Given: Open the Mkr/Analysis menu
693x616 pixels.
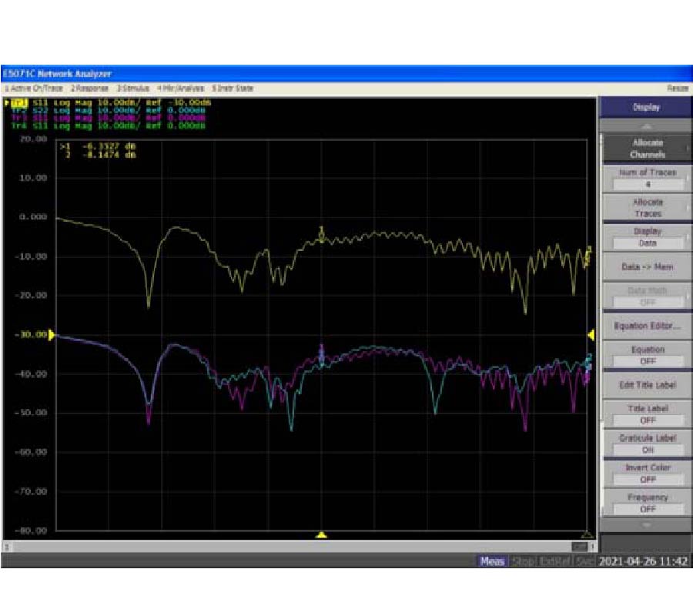Looking at the screenshot, I should [182, 89].
